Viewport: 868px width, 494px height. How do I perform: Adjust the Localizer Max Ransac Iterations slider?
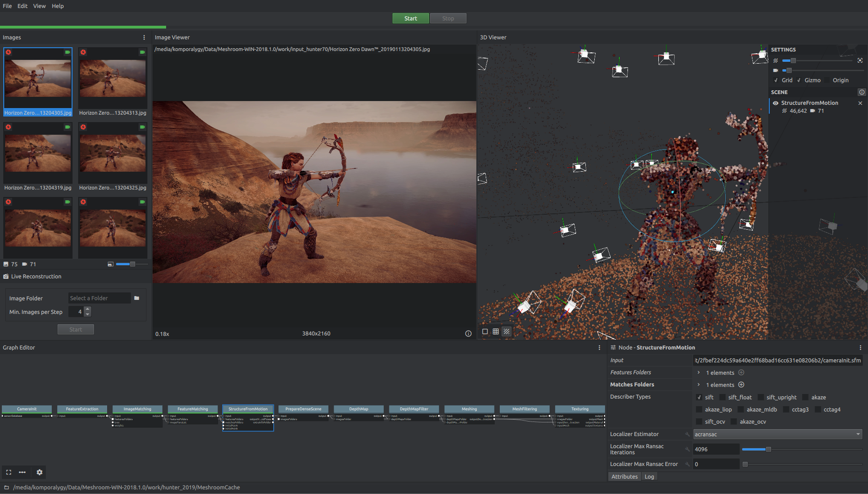click(x=768, y=449)
